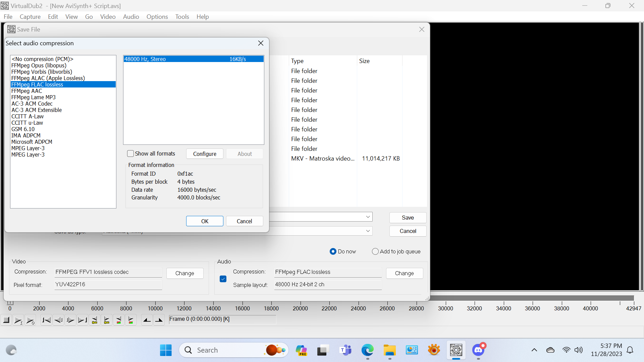Open the Video menu
The width and height of the screenshot is (644, 362).
coord(108,16)
